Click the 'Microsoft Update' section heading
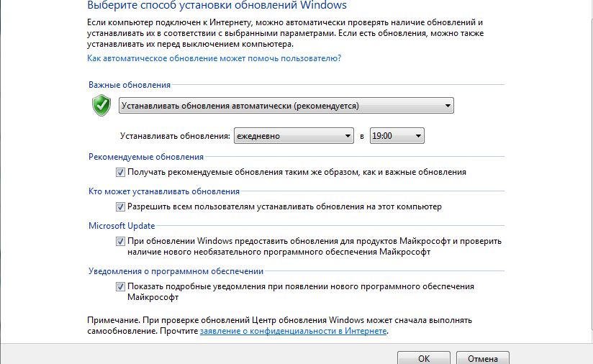Image resolution: width=593 pixels, height=364 pixels. pos(122,226)
